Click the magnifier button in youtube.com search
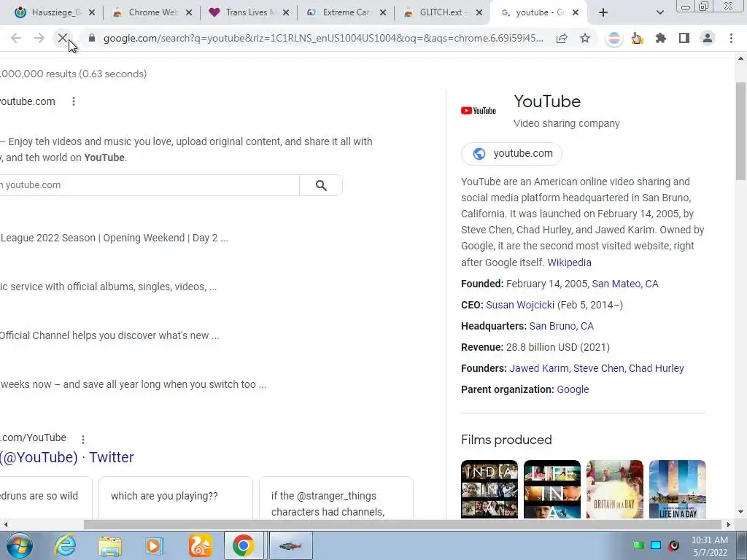The image size is (747, 560). [321, 185]
